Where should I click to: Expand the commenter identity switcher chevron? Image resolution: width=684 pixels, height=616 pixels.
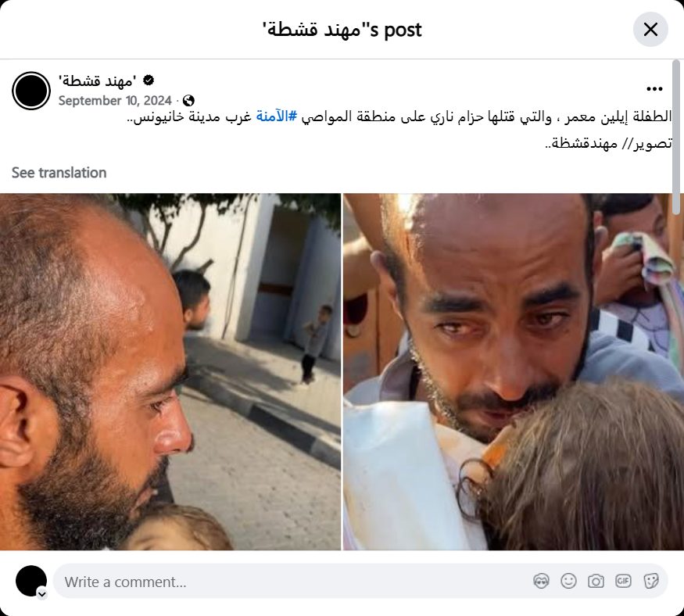pyautogui.click(x=42, y=594)
